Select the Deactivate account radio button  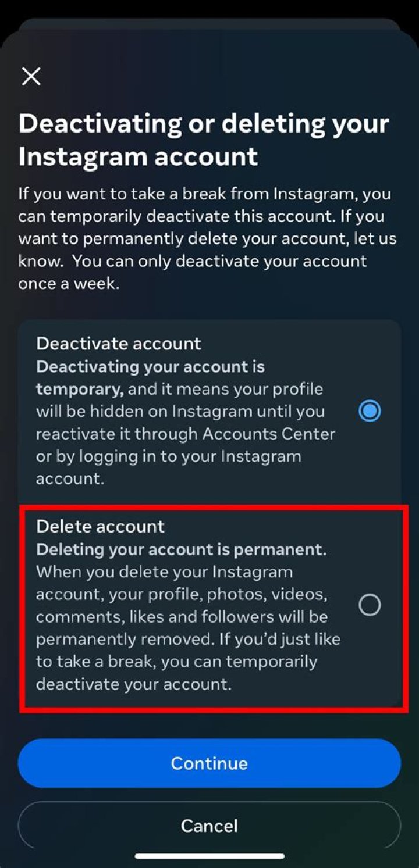pos(369,411)
